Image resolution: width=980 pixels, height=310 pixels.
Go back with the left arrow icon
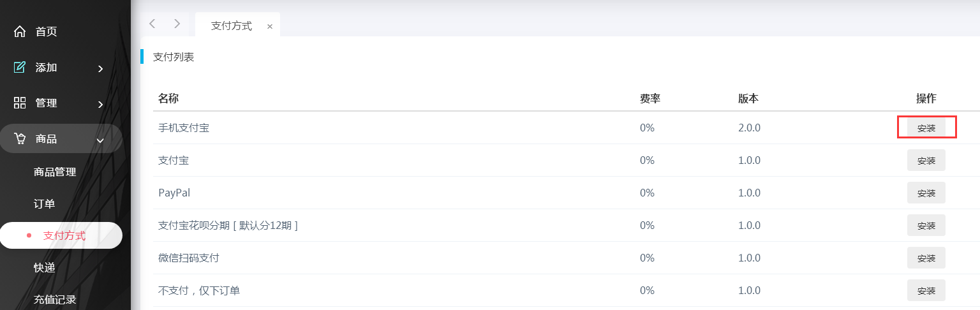[x=152, y=24]
